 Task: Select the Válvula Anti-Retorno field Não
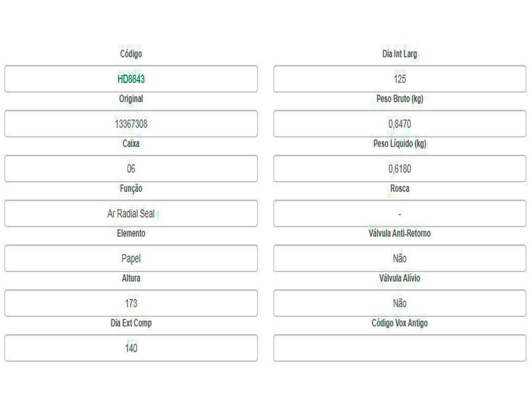(x=399, y=258)
